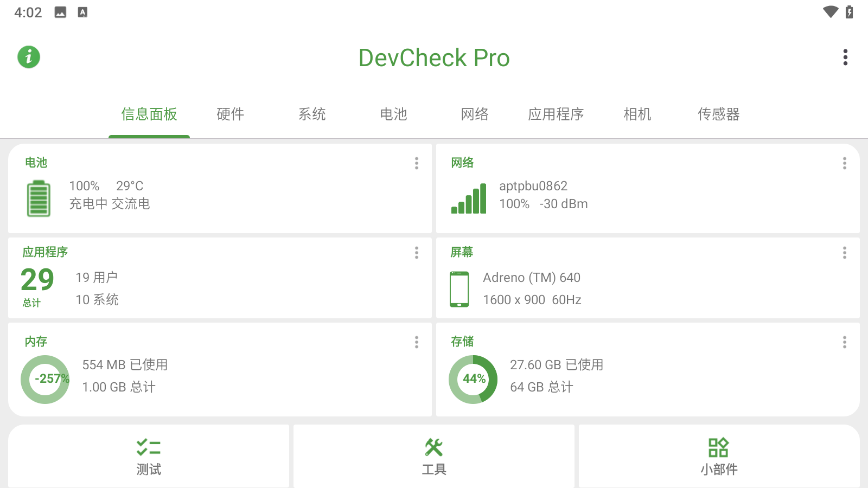The image size is (868, 488).
Task: Tap the phone screen icon
Action: [x=459, y=289]
